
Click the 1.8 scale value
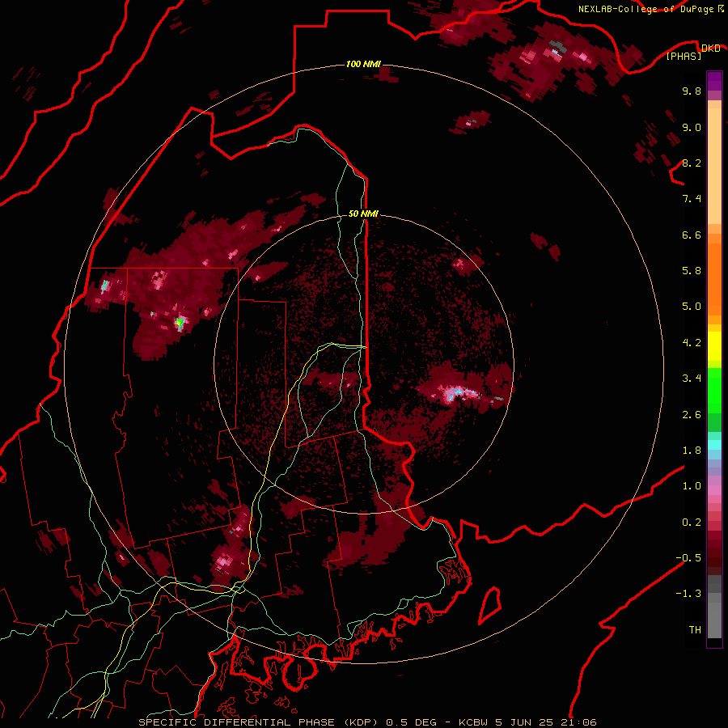coord(692,451)
